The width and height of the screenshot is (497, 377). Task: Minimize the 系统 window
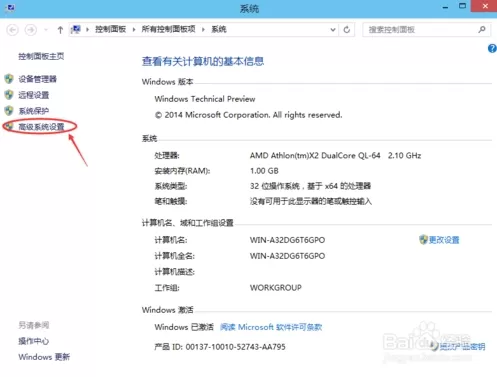click(445, 7)
